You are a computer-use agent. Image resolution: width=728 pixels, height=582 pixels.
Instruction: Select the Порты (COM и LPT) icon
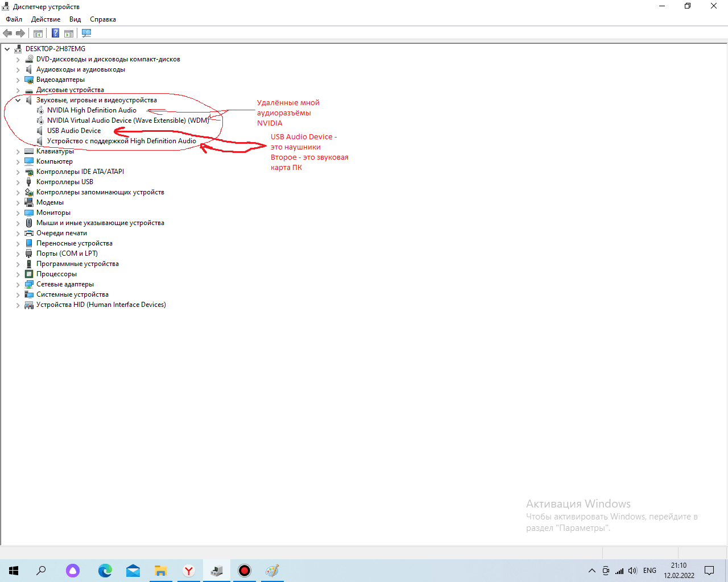click(29, 253)
